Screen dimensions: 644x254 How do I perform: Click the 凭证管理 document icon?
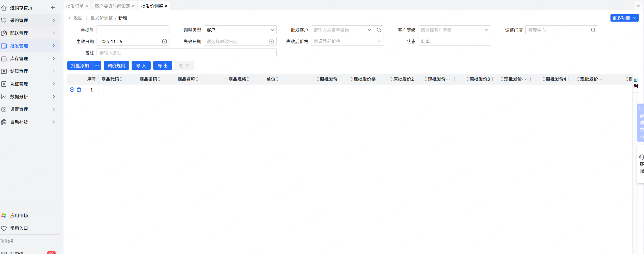[x=4, y=84]
